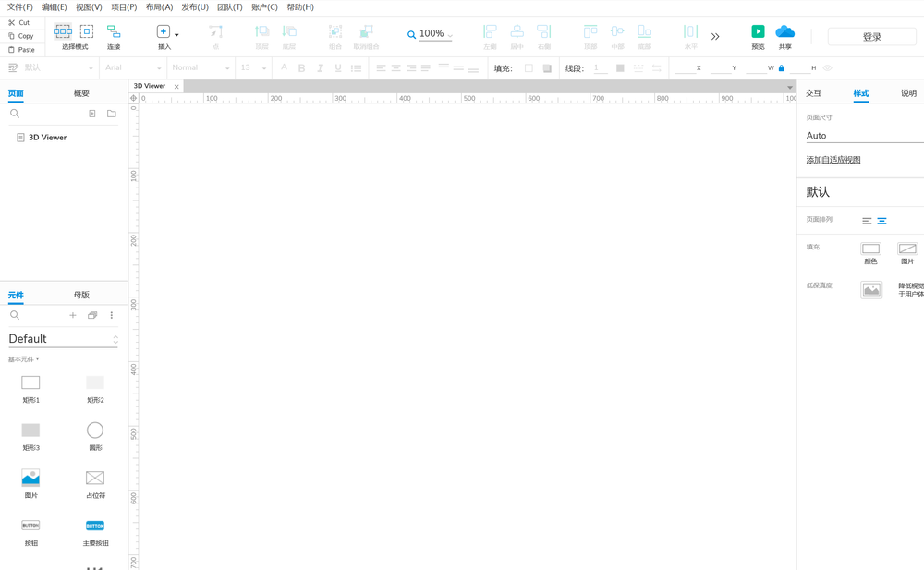Switch to the Masters (母版) tab
This screenshot has height=570, width=924.
pos(81,296)
